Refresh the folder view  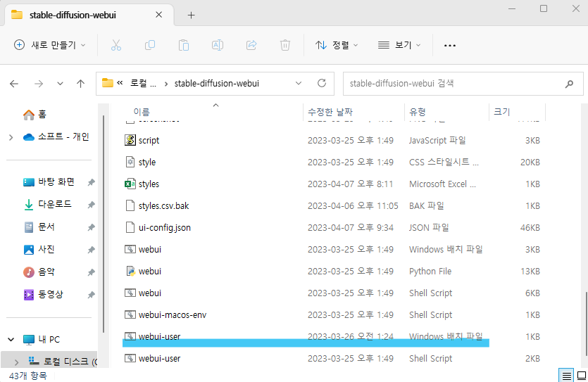322,83
